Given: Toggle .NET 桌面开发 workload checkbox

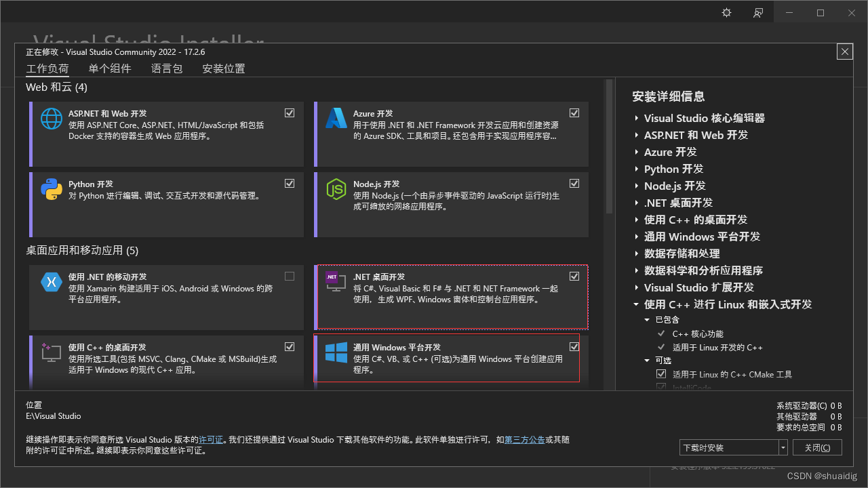Looking at the screenshot, I should coord(574,276).
